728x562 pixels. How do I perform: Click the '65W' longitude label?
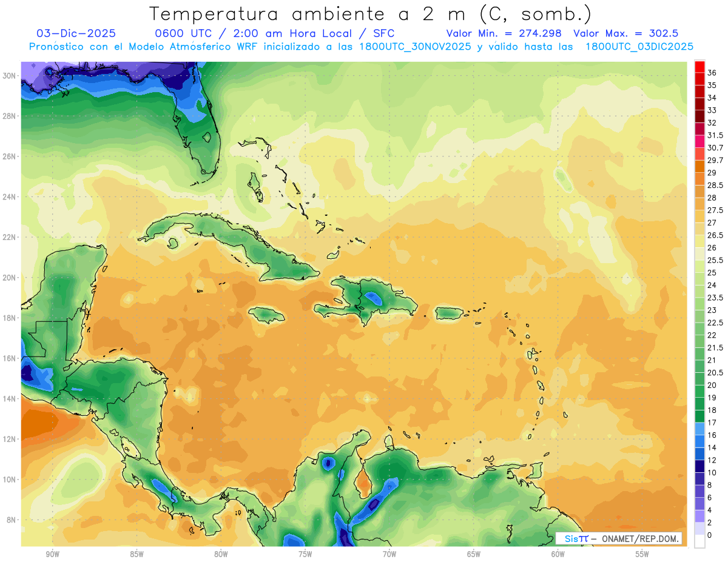point(474,554)
